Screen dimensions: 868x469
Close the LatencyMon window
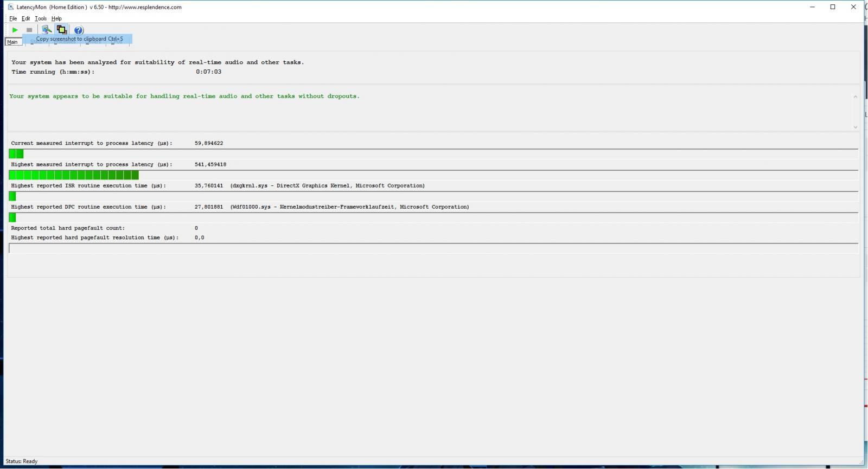click(853, 7)
